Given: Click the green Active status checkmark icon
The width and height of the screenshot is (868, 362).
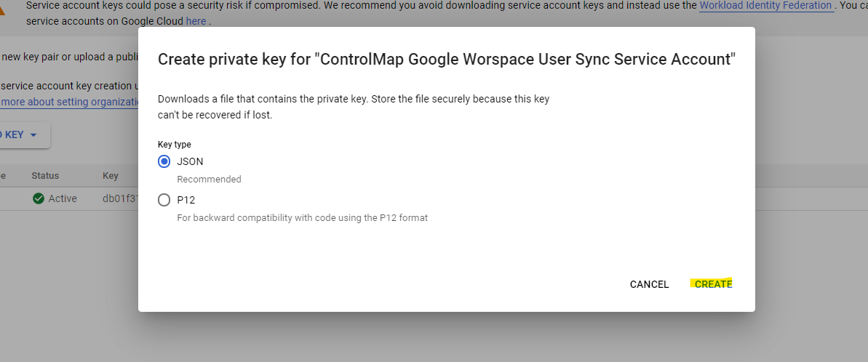Looking at the screenshot, I should pyautogui.click(x=39, y=198).
